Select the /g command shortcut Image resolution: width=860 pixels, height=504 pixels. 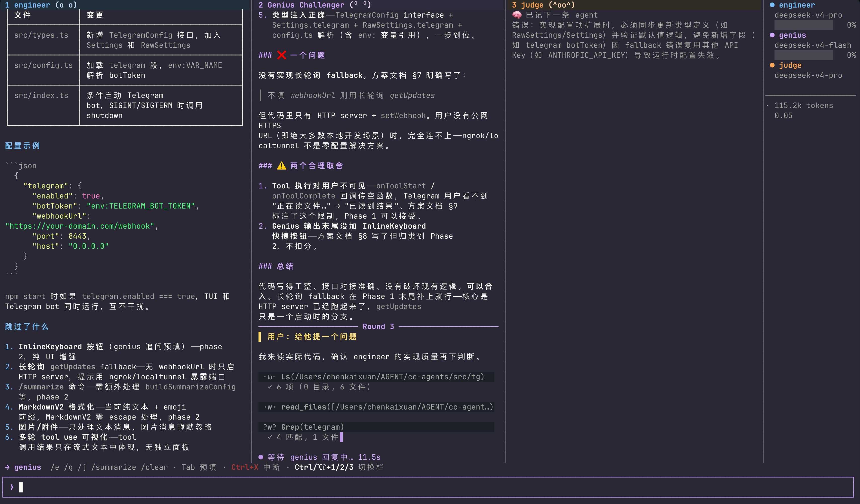[x=69, y=467]
